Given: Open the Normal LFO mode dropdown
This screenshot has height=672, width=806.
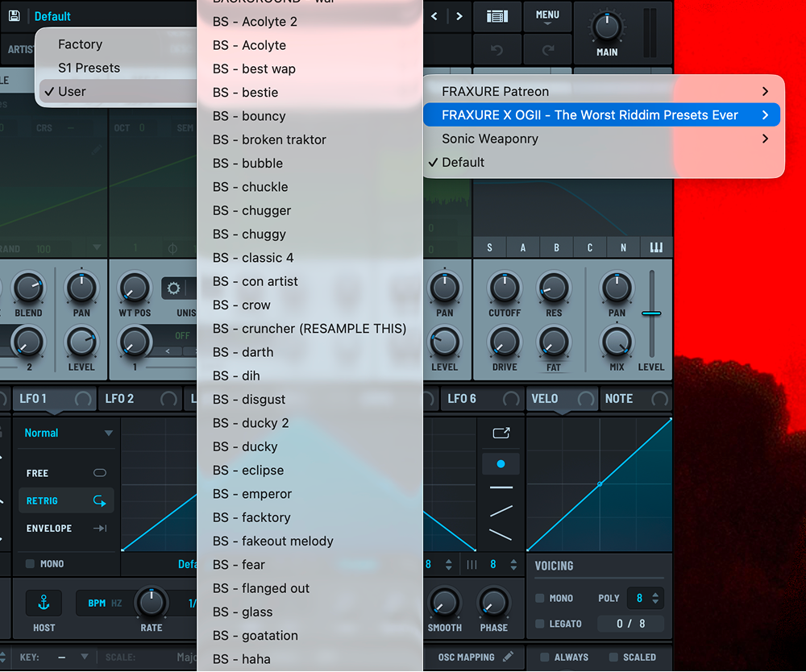Looking at the screenshot, I should [x=69, y=433].
